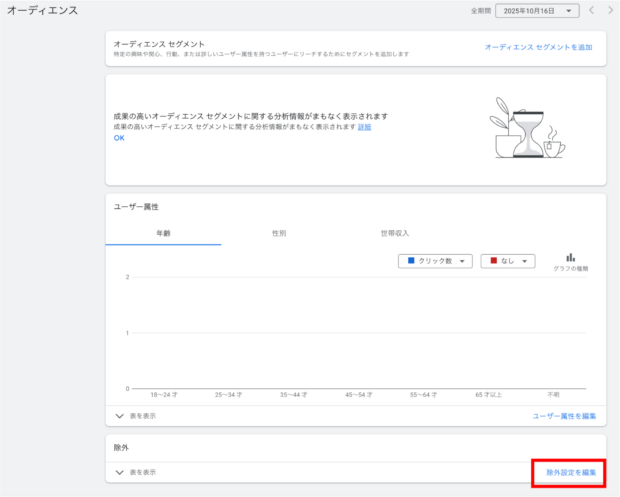Switch to the 世帯収入 tab
620x497 pixels.
coord(395,233)
